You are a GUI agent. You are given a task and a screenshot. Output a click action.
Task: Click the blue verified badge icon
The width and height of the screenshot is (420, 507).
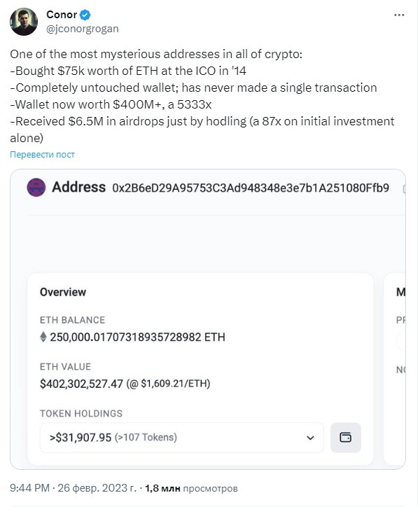[85, 15]
